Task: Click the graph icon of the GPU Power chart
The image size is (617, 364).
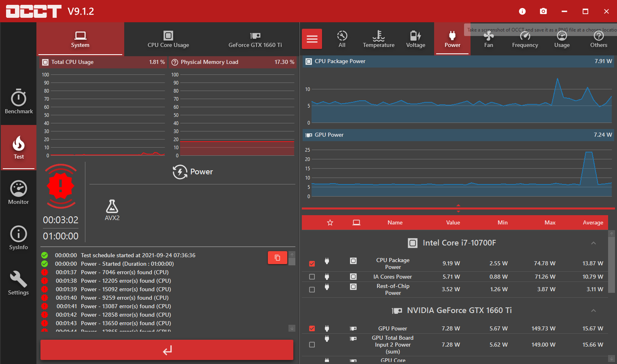Action: [309, 135]
